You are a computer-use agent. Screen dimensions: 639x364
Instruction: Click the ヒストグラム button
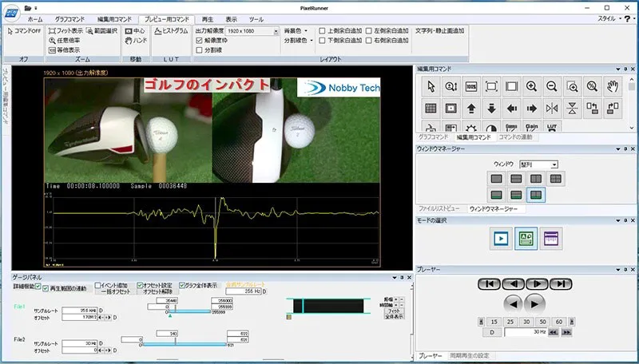tap(170, 30)
